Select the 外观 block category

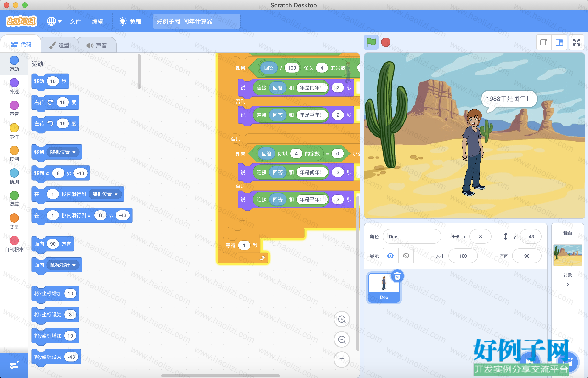[x=14, y=86]
